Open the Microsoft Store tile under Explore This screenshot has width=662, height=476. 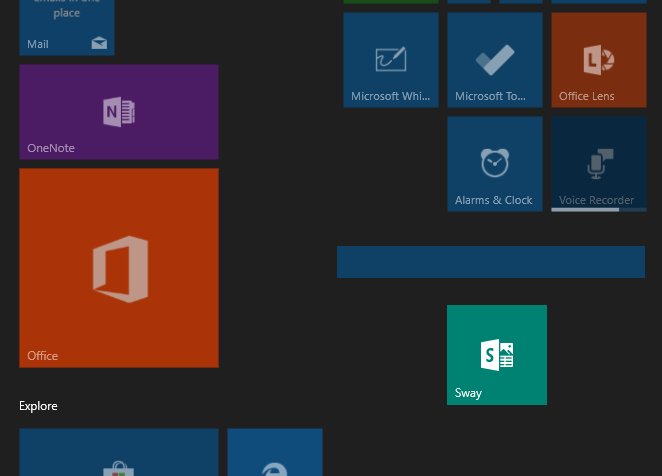[x=119, y=452]
